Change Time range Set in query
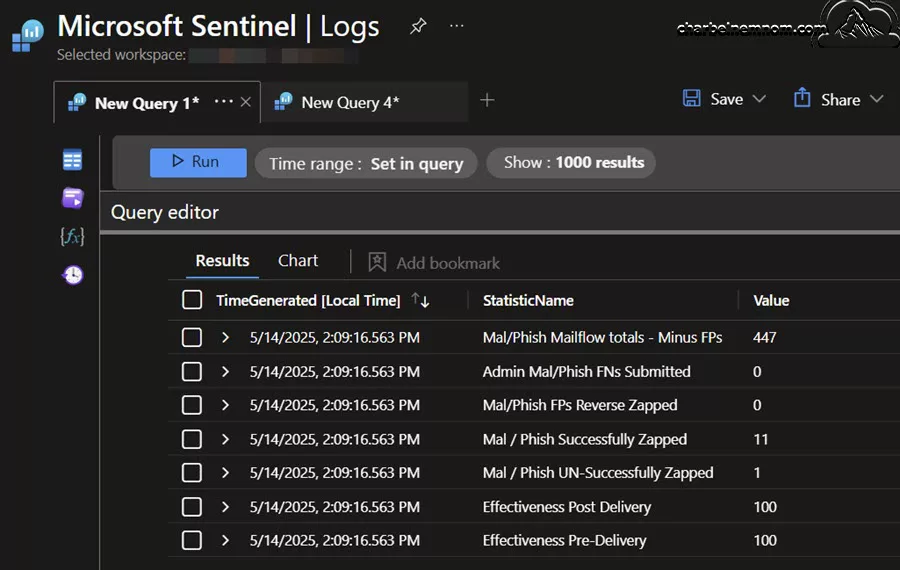The image size is (900, 570). [x=366, y=164]
